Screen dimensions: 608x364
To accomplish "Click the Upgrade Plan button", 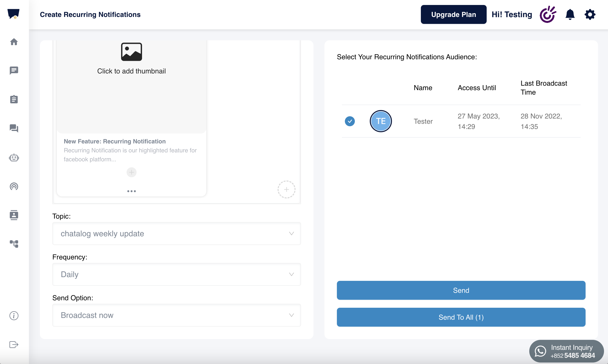I will [x=454, y=14].
